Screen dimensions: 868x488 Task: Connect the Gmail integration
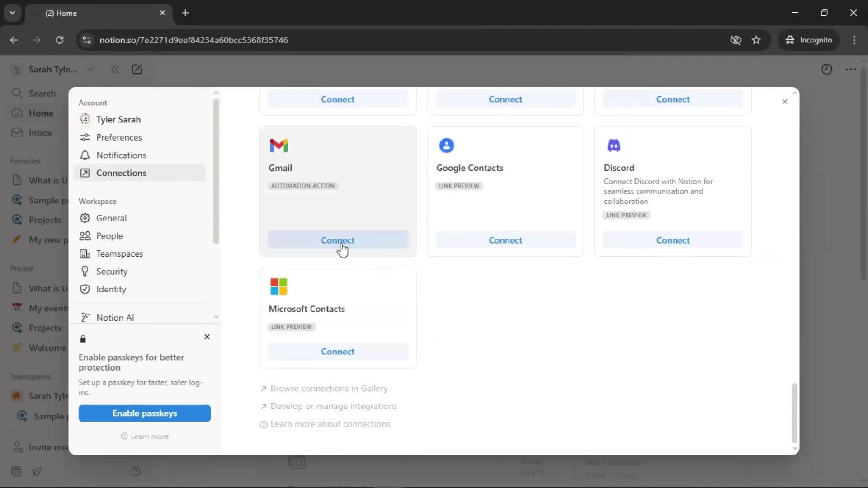coord(338,240)
